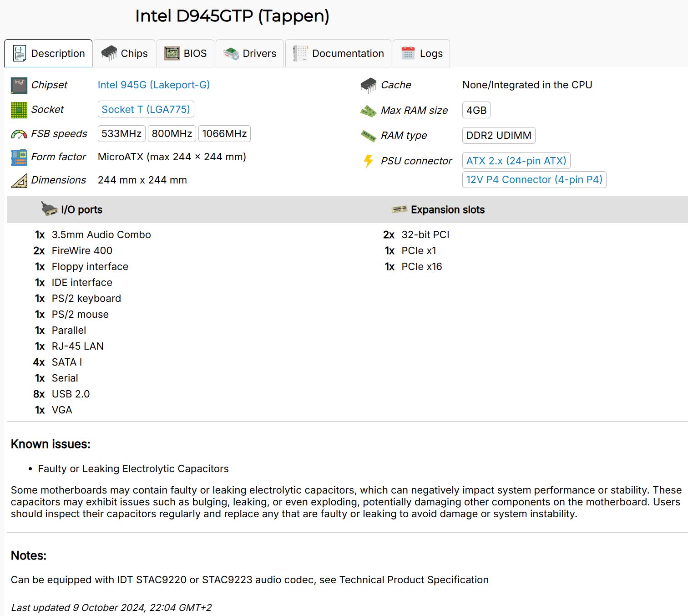Open the Drivers tab

point(250,53)
